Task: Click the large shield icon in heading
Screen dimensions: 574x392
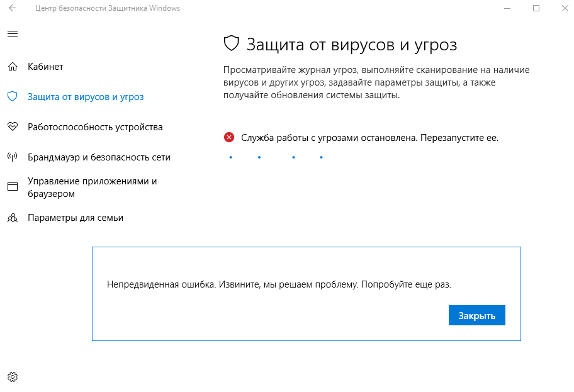Action: pyautogui.click(x=232, y=43)
